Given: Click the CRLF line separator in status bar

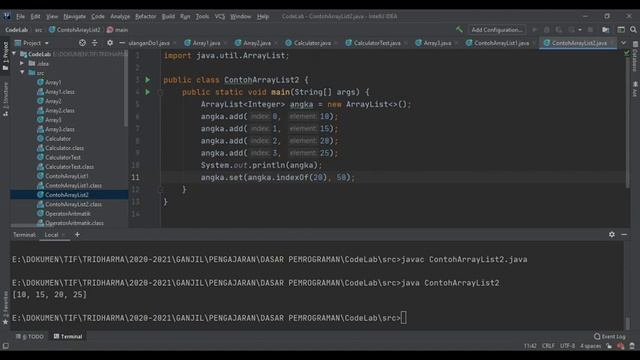Looking at the screenshot, I should (548, 346).
